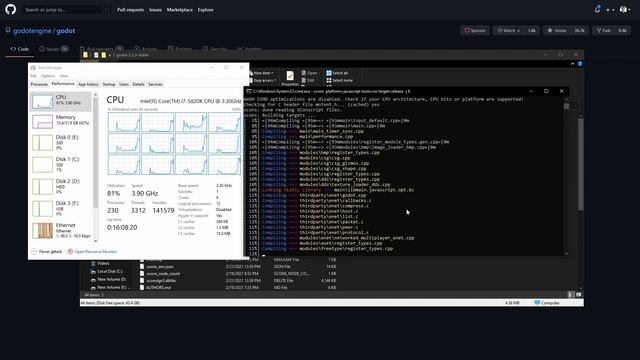Open Issues in GitHub top navigation
Screen dimensions: 640x360
click(155, 10)
